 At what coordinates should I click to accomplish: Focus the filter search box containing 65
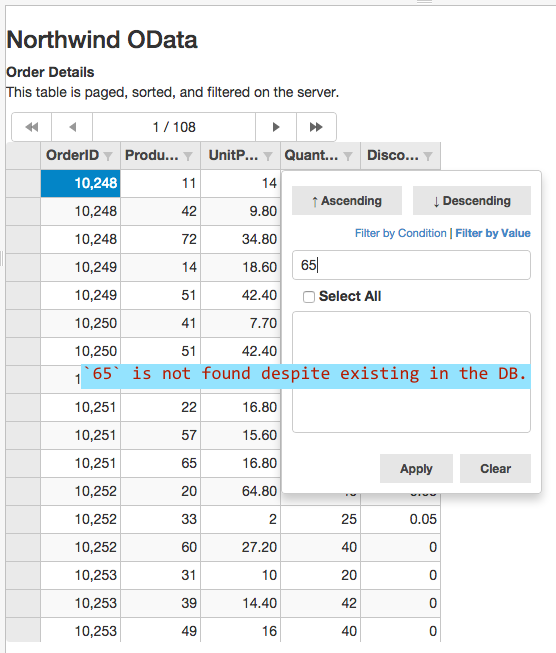411,265
